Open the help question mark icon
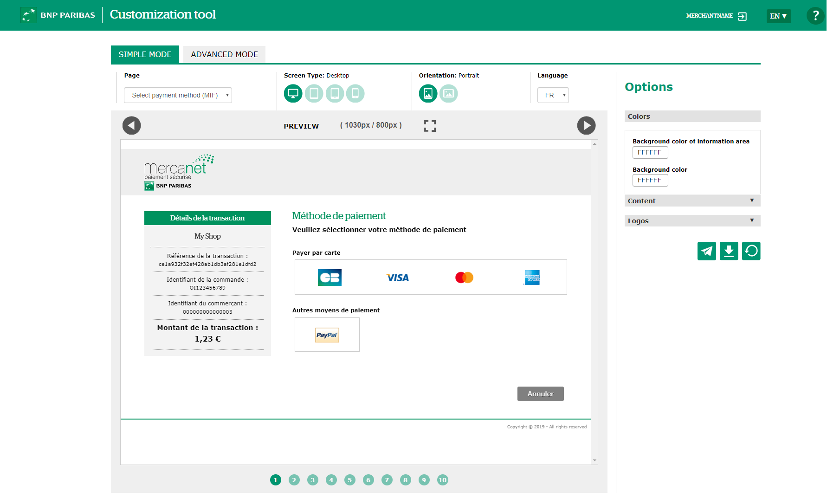Screen dimensions: 827x504 [815, 16]
